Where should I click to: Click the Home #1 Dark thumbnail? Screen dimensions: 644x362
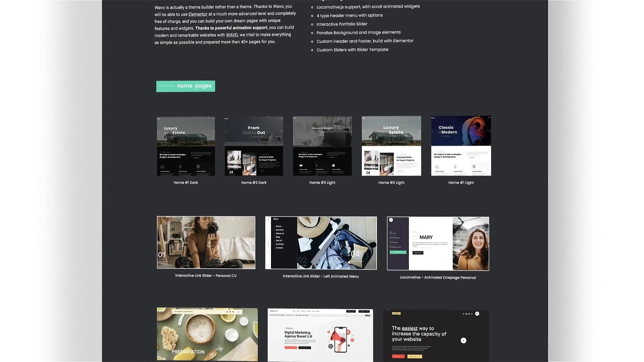click(185, 145)
